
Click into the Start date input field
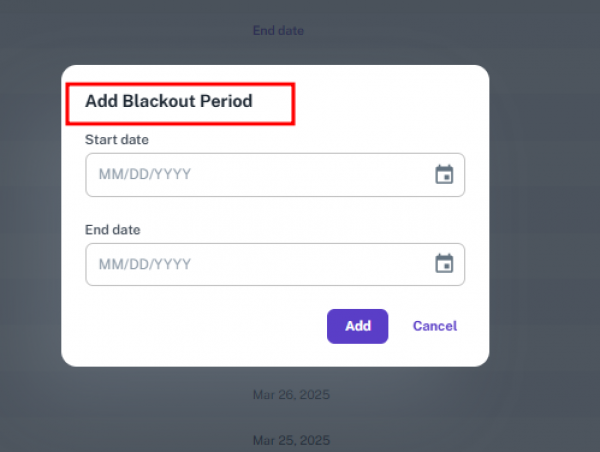260,175
